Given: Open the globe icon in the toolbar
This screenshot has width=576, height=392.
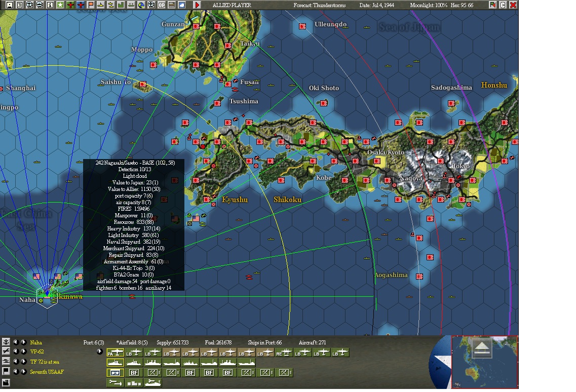Looking at the screenshot, I should click(141, 5).
